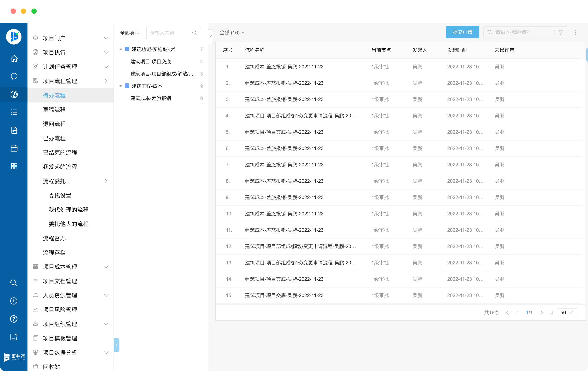Viewport: 588px width, 371px height.
Task: Collapse the type tree panel arrow
Action: (211, 37)
